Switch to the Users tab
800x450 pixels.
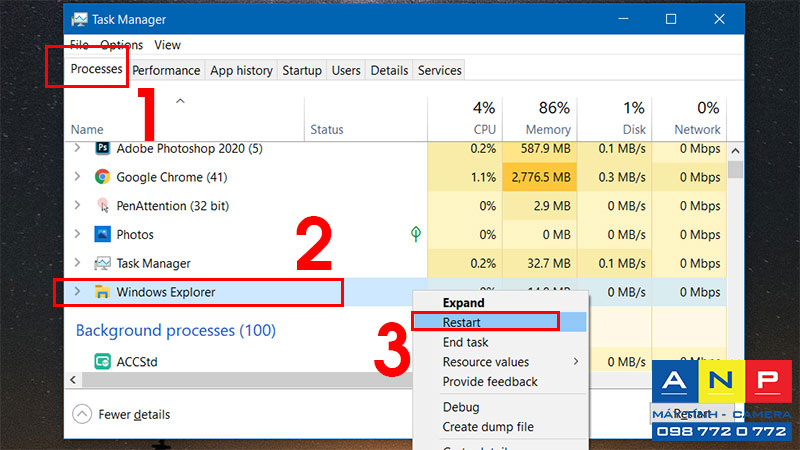346,70
